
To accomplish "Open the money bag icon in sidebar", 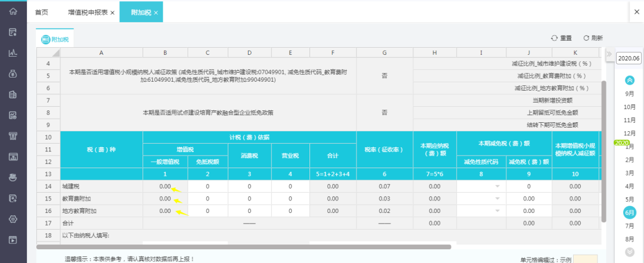I will [x=13, y=73].
